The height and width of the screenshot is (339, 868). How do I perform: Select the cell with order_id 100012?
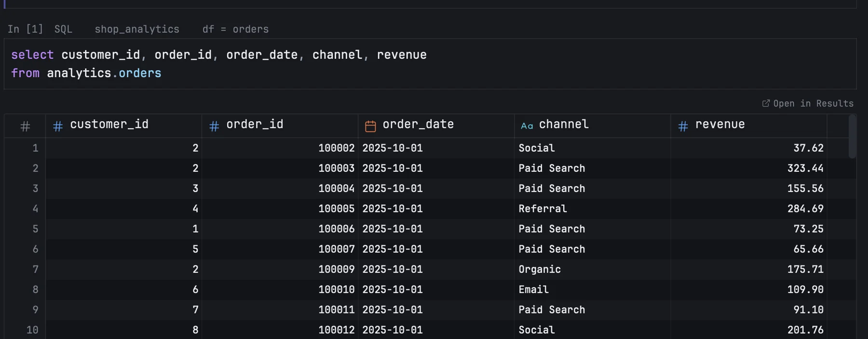(x=280, y=330)
